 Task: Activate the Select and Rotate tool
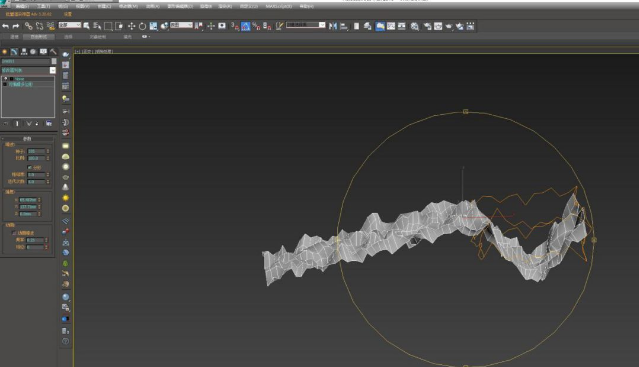(x=142, y=26)
